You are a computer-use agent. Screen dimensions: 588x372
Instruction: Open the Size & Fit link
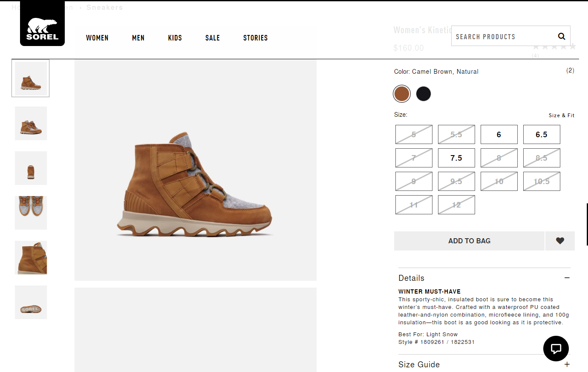tap(562, 115)
